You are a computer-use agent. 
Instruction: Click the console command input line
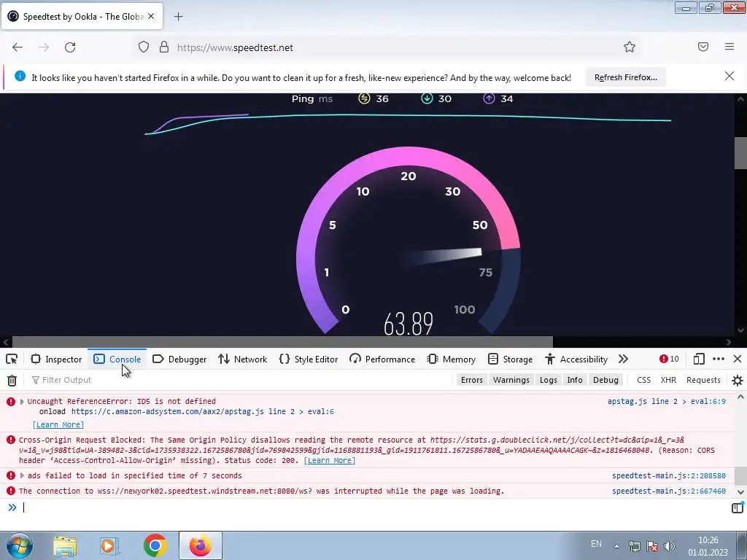click(374, 507)
